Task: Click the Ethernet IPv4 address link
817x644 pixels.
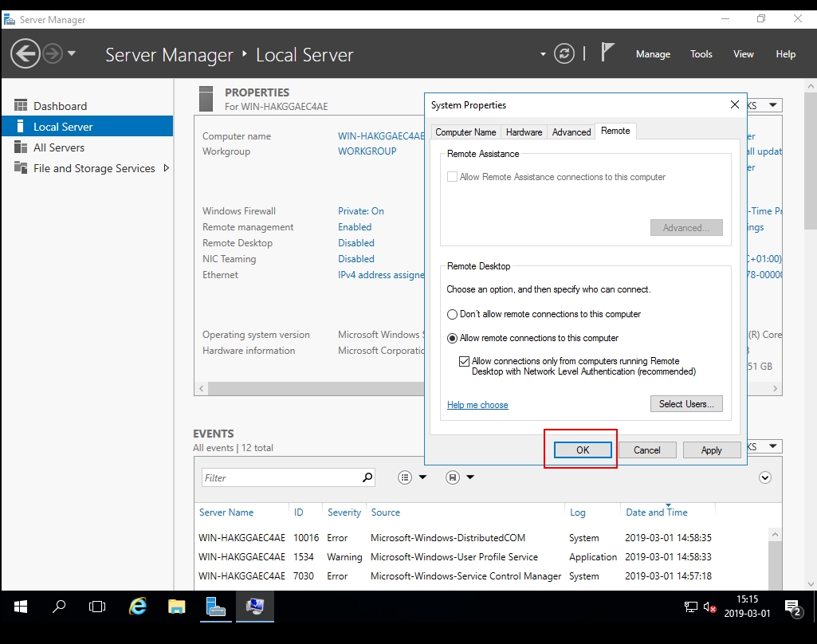Action: [381, 275]
